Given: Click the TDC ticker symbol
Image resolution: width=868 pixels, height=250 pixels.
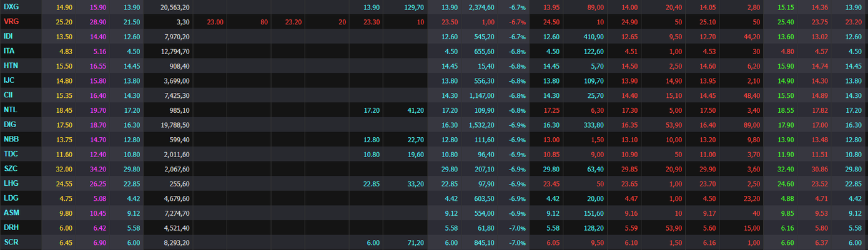Looking at the screenshot, I should click(x=11, y=154).
